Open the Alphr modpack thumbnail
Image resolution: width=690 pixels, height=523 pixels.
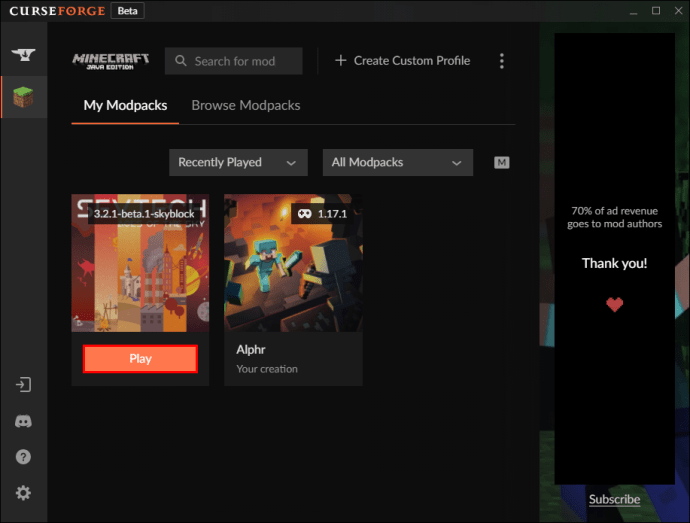pyautogui.click(x=293, y=263)
